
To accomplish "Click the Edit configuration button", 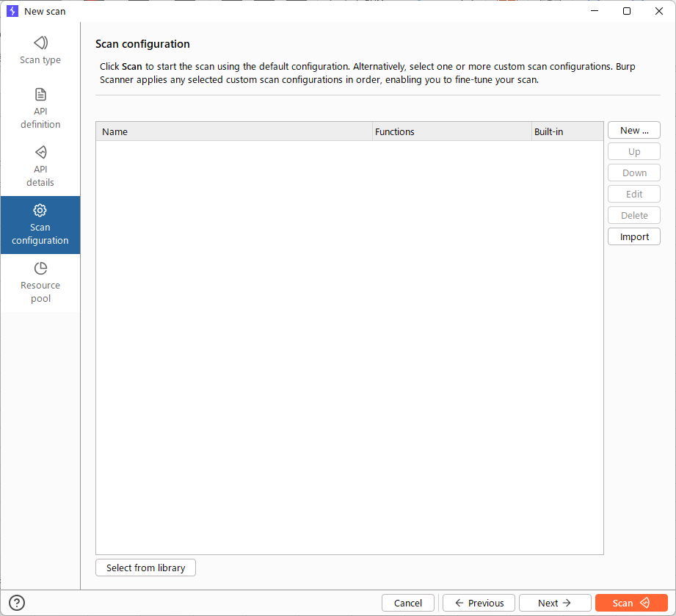I will (x=633, y=194).
